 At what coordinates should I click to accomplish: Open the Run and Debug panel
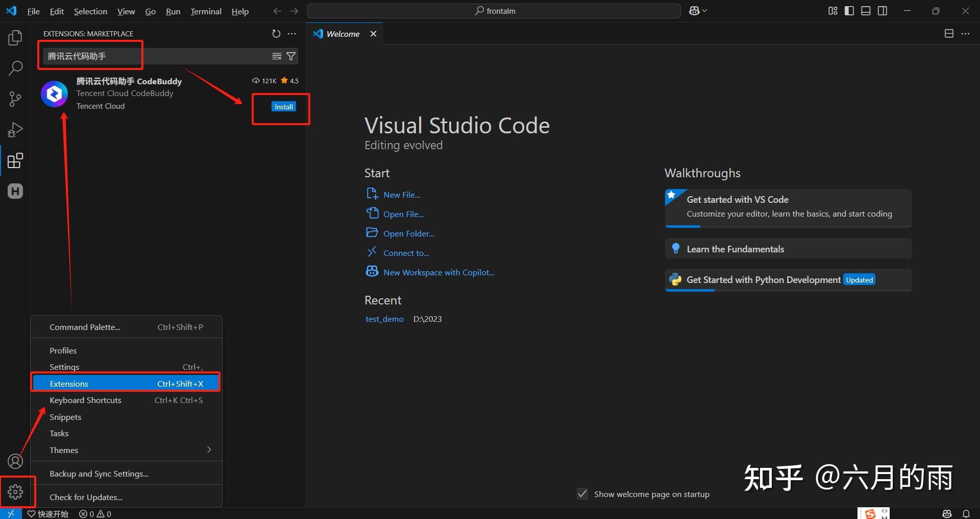[x=15, y=129]
